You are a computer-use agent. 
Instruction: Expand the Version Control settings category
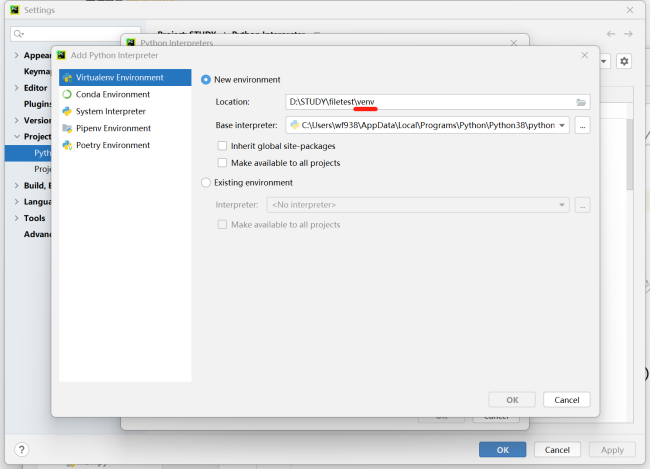click(x=17, y=120)
